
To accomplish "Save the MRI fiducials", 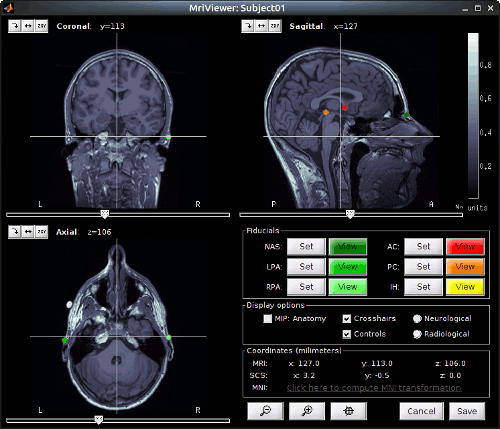I will coord(467,411).
